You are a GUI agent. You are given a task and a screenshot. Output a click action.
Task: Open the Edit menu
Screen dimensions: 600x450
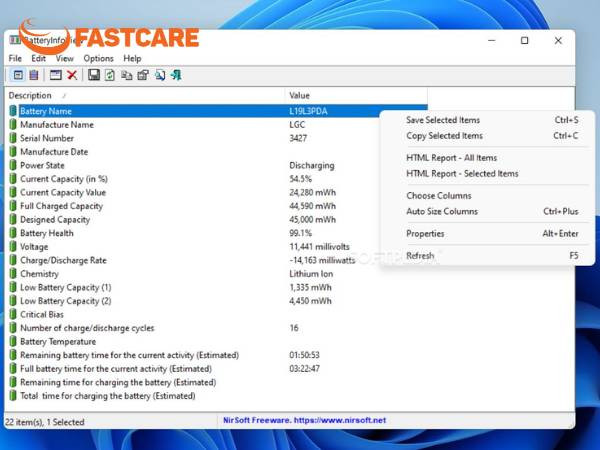(38, 59)
